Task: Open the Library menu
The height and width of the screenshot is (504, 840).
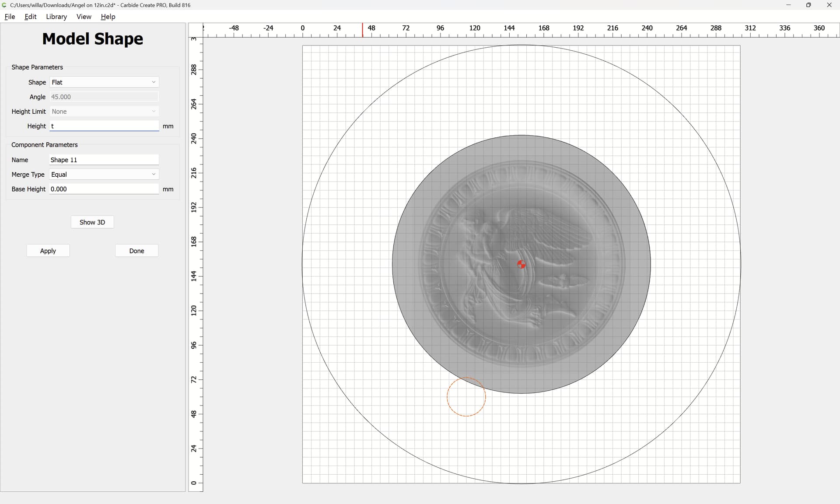Action: [56, 17]
